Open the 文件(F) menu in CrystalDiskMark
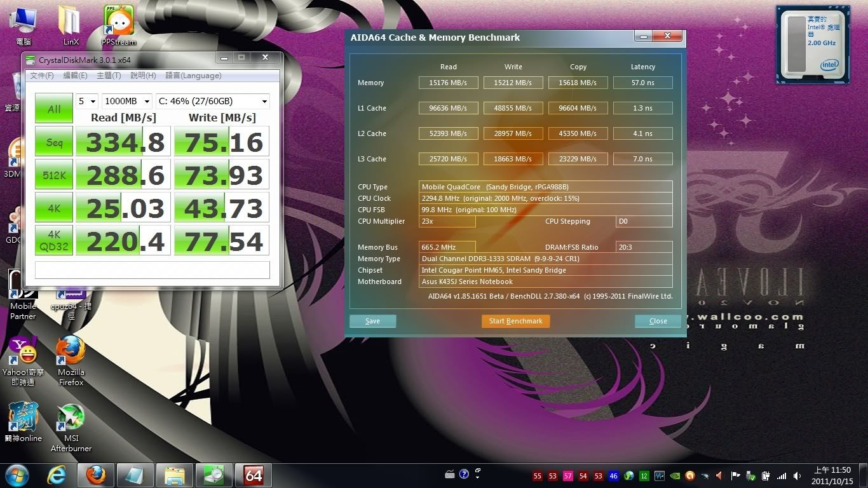 click(42, 76)
